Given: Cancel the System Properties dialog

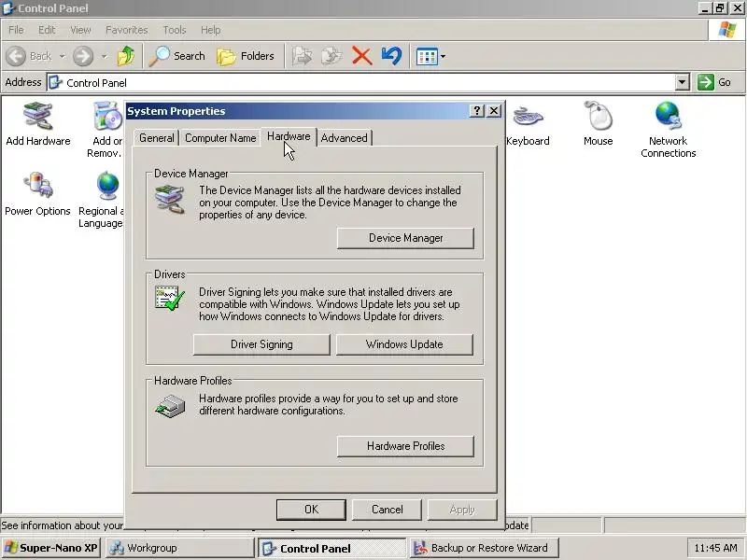Looking at the screenshot, I should [x=387, y=510].
